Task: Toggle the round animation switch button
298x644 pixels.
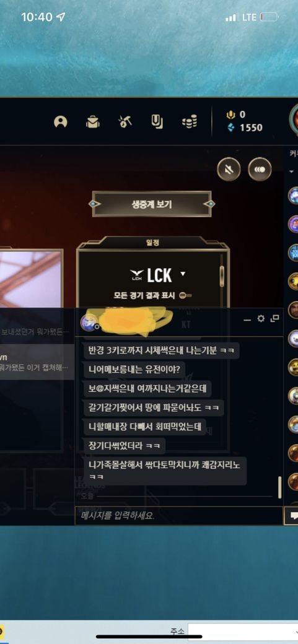Action: [x=260, y=169]
